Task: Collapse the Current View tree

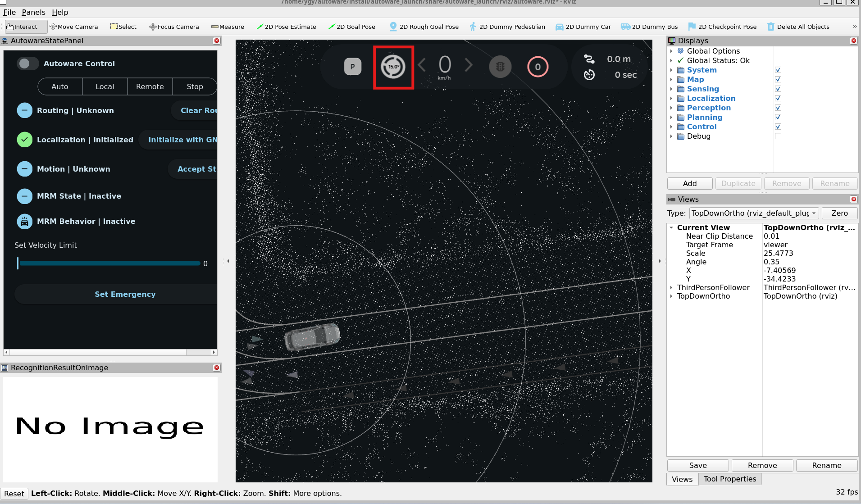Action: click(x=671, y=227)
